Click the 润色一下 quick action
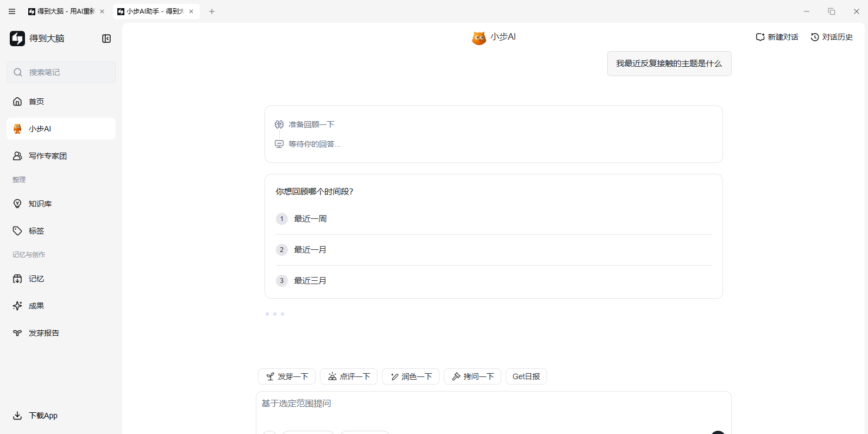The height and width of the screenshot is (434, 868). (411, 376)
